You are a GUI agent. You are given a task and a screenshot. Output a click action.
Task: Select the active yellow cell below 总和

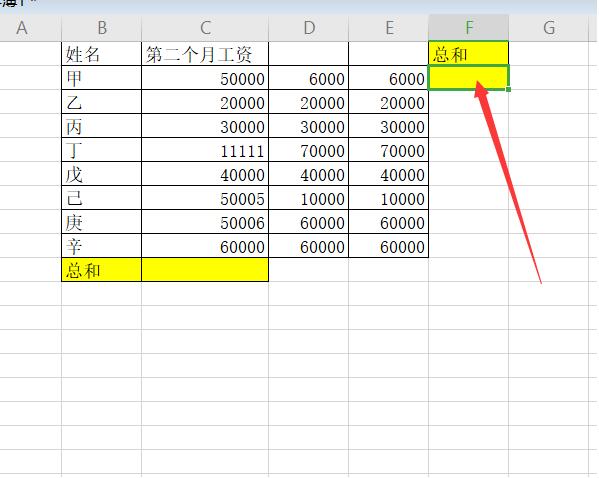[469, 78]
